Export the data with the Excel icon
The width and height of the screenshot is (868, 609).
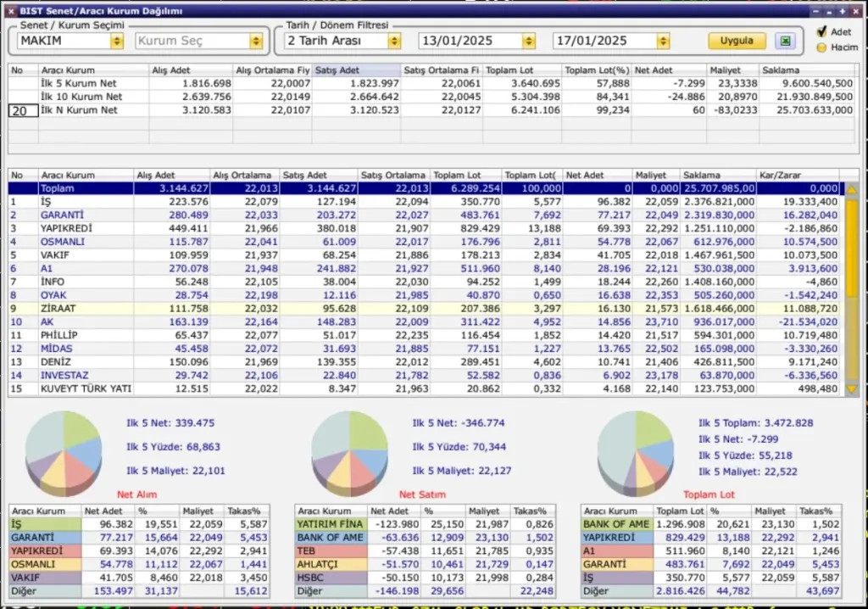785,41
